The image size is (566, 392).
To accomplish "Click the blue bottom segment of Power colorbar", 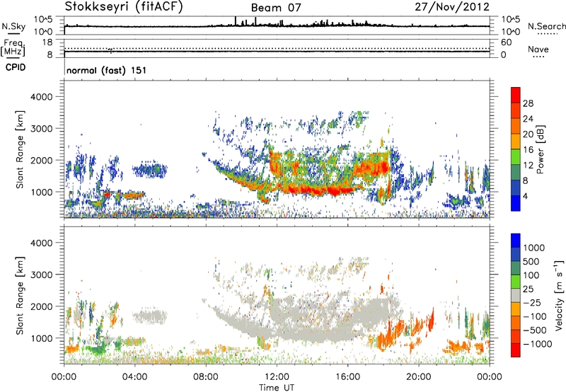I will tap(516, 204).
